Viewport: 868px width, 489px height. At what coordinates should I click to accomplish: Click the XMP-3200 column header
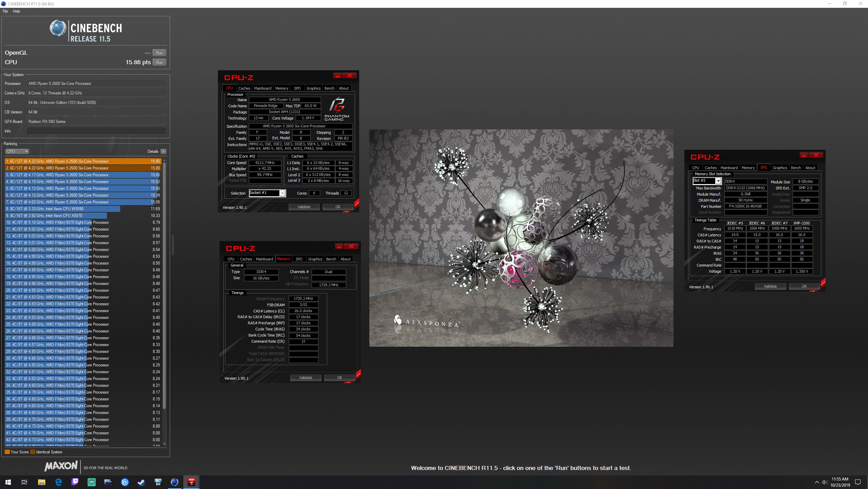click(801, 223)
